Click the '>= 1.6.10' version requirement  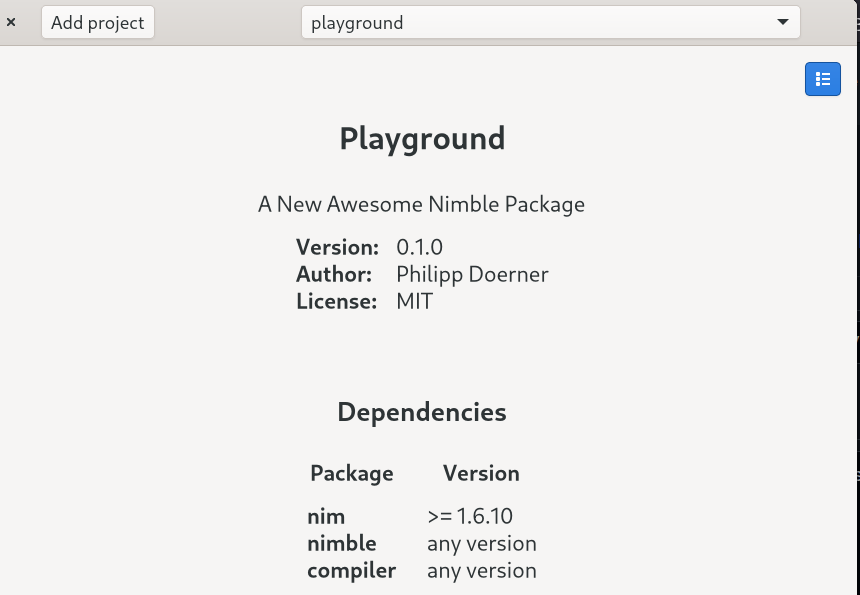[470, 516]
